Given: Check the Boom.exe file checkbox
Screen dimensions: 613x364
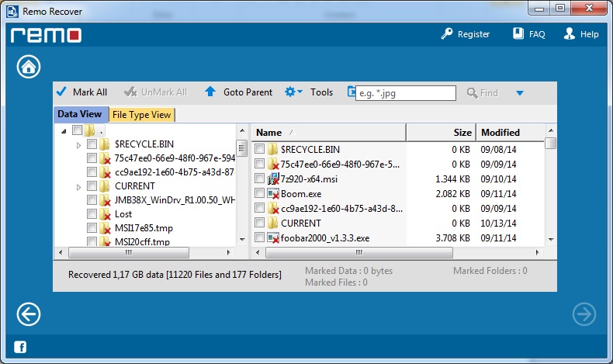Looking at the screenshot, I should click(x=260, y=194).
